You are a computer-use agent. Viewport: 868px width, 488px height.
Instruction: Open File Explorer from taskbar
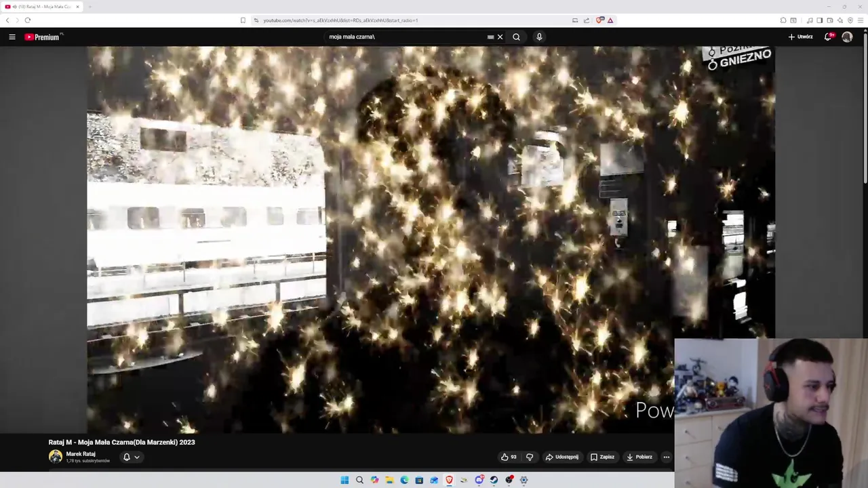(x=389, y=480)
